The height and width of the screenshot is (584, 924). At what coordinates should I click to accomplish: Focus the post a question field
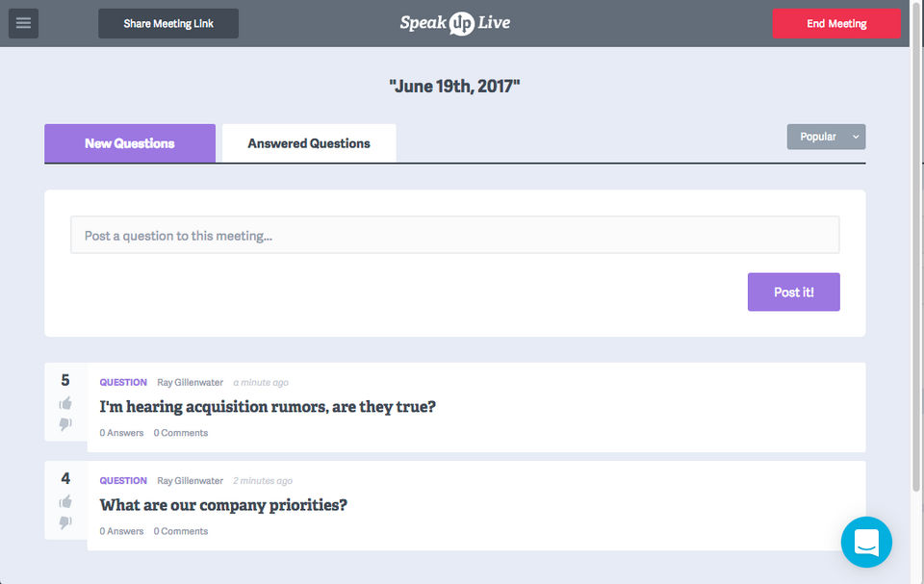pos(454,235)
